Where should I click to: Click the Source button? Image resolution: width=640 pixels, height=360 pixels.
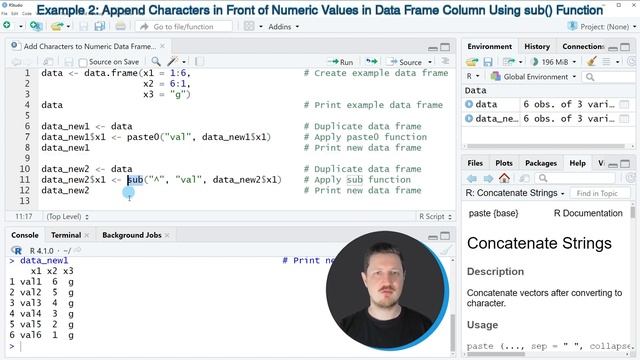coord(406,62)
